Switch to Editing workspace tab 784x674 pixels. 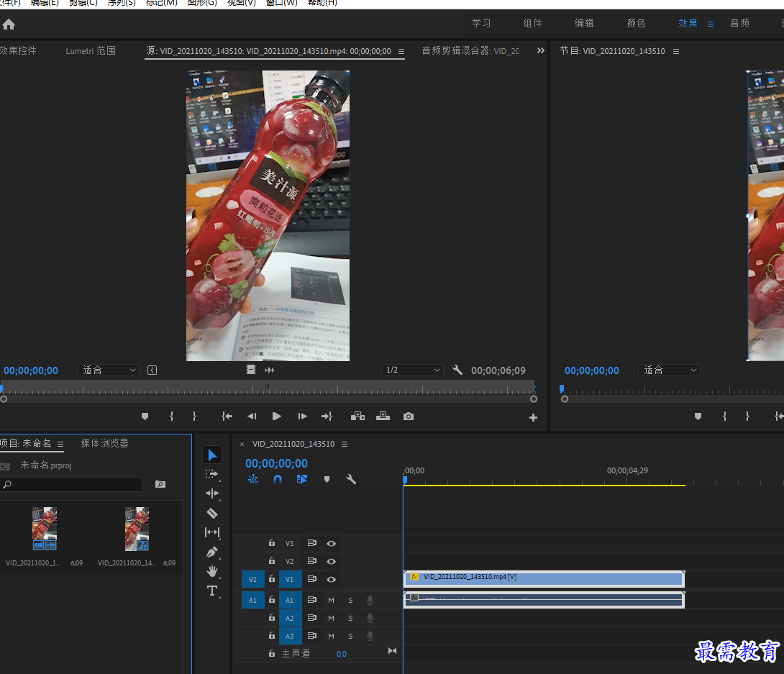tap(584, 23)
